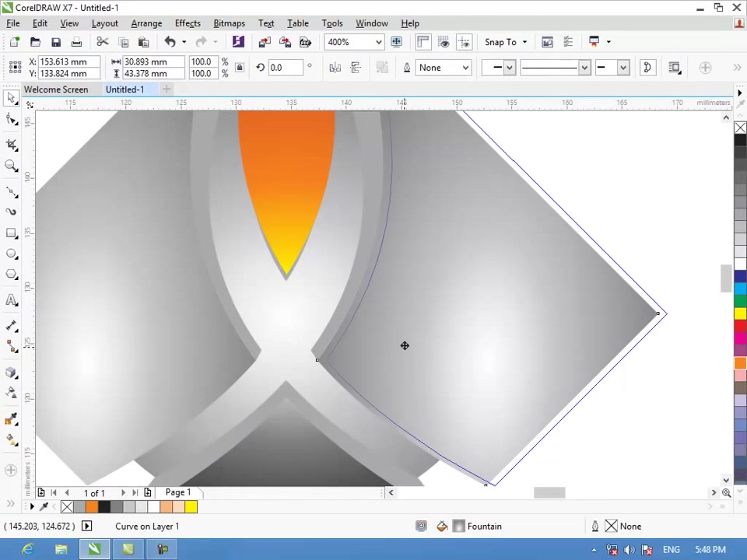This screenshot has height=560, width=747.
Task: Paste from clipboard
Action: 143,42
